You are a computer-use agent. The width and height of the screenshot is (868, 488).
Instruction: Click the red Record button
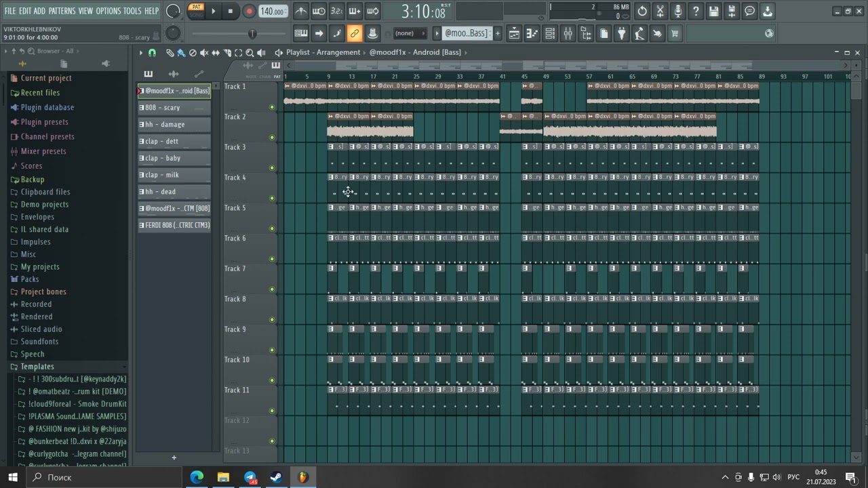pos(249,11)
